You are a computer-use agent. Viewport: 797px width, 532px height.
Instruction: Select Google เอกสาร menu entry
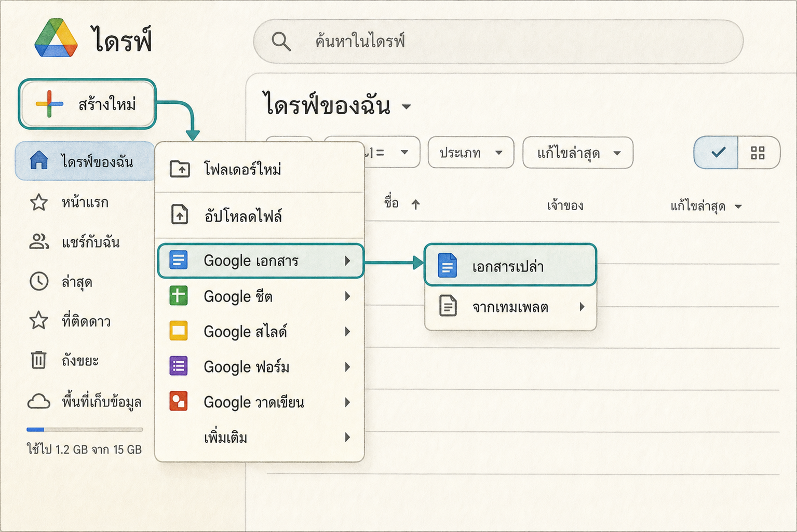(260, 261)
